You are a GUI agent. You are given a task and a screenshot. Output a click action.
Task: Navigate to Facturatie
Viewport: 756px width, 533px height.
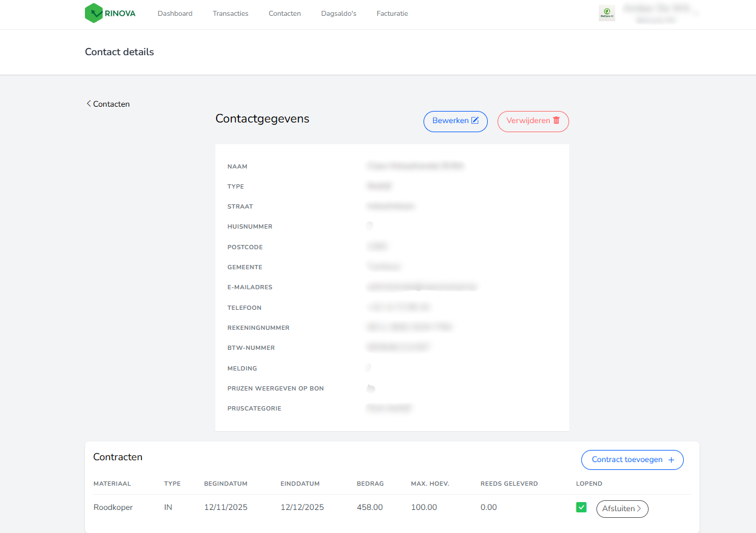[392, 13]
